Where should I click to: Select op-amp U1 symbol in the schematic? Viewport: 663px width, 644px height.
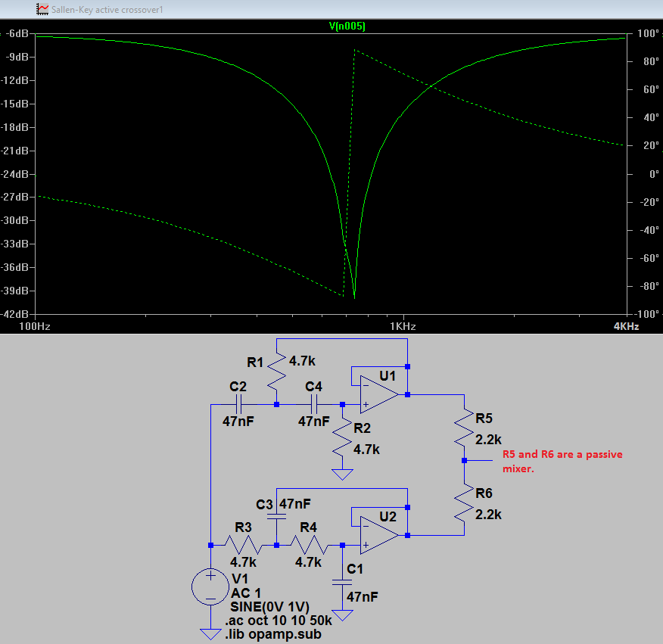[x=379, y=394]
